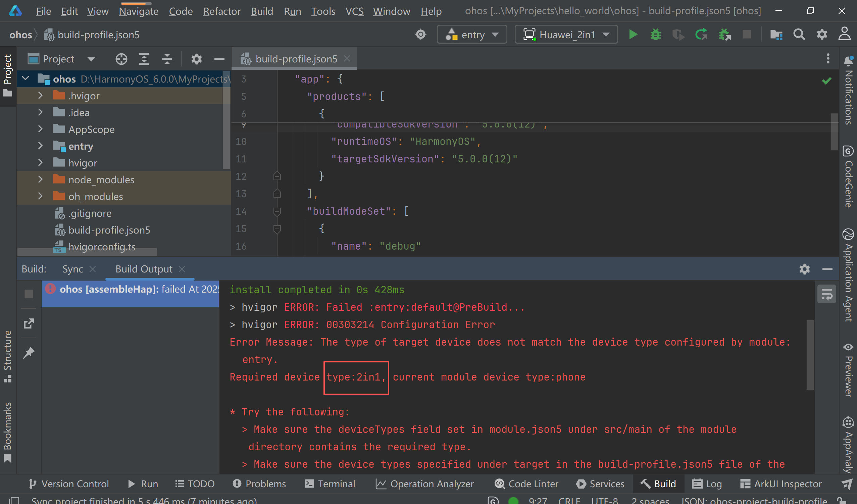This screenshot has height=504, width=857.
Task: Open the Refactor menu
Action: (x=222, y=11)
